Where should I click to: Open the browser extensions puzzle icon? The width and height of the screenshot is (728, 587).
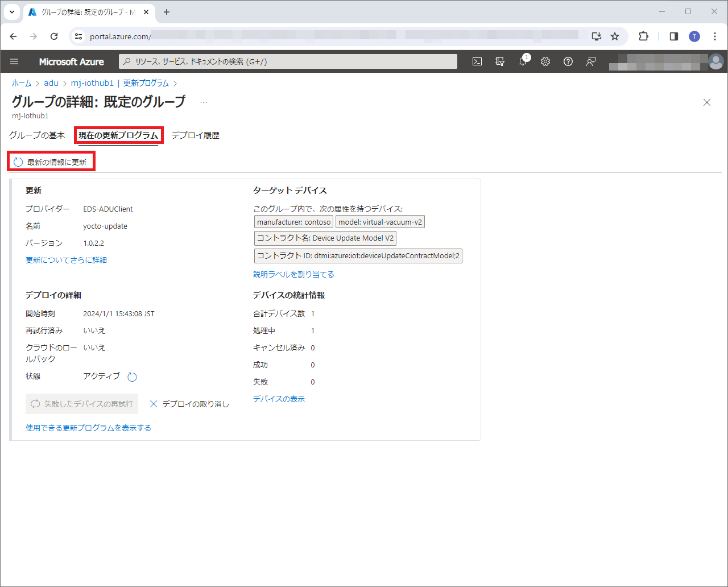(643, 36)
